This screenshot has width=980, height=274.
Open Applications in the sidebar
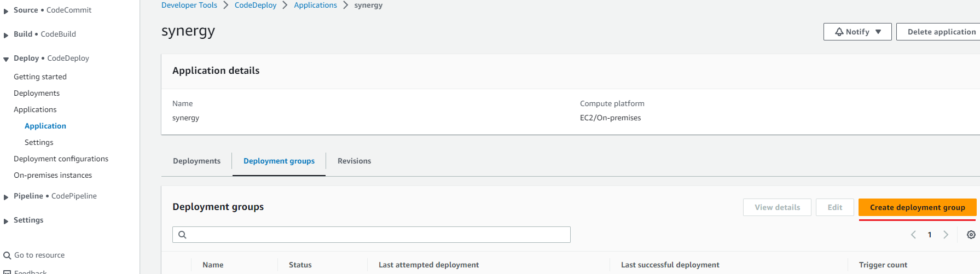point(35,110)
